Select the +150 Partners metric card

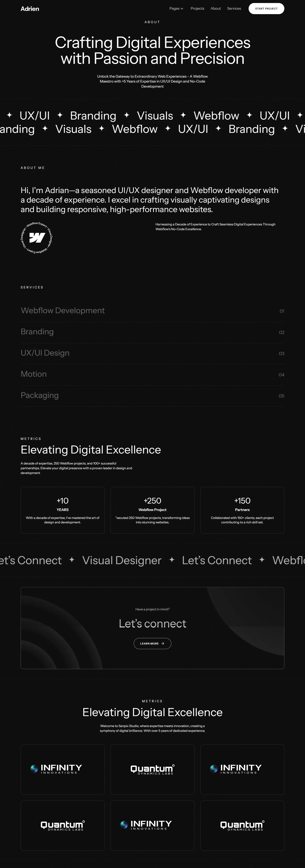click(x=242, y=510)
